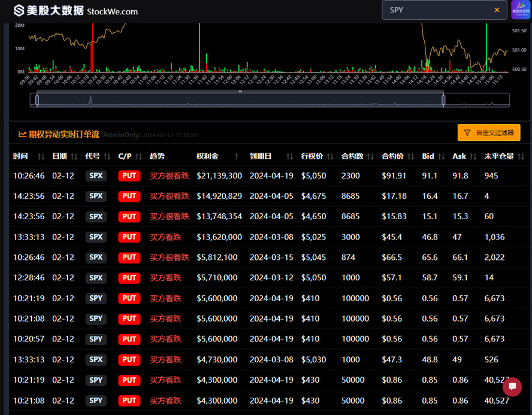Click premium value $21,139,300

tap(219, 175)
